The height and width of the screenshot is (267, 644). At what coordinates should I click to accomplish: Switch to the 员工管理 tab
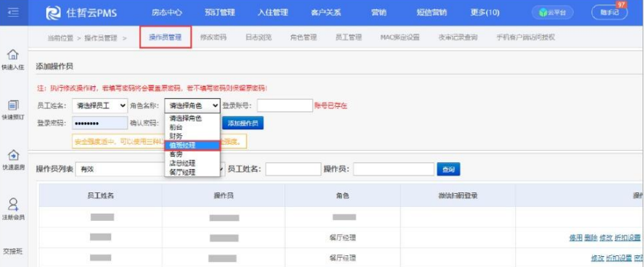(x=348, y=37)
